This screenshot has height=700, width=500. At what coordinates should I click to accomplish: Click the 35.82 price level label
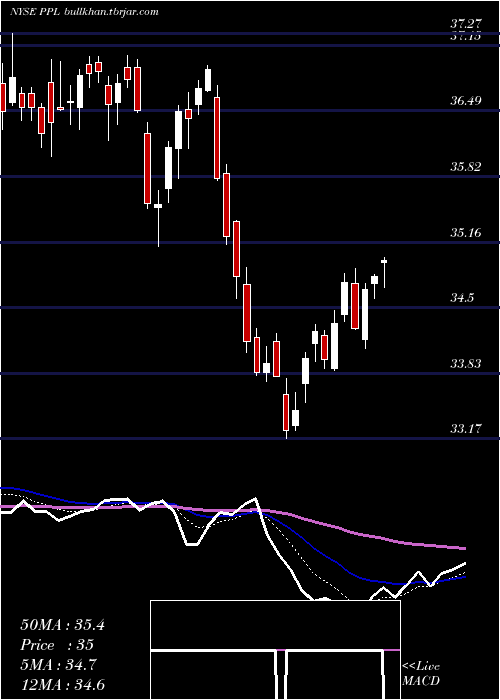[x=465, y=167]
